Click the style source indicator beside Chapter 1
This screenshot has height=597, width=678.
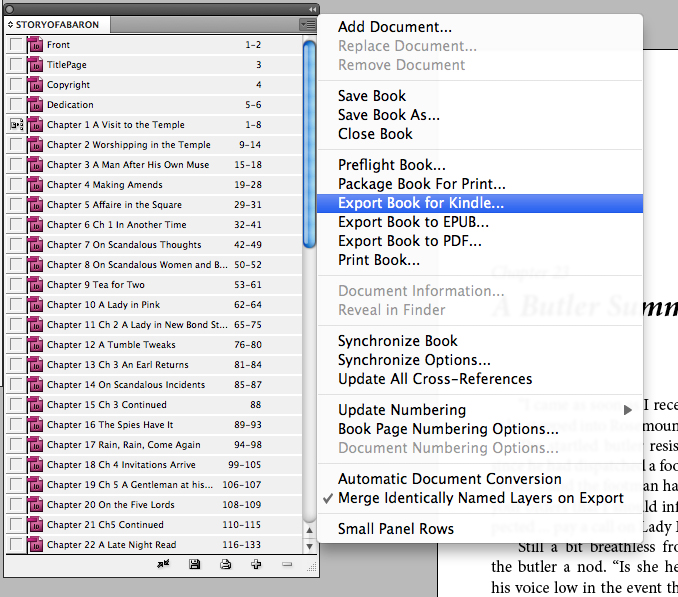click(x=16, y=125)
